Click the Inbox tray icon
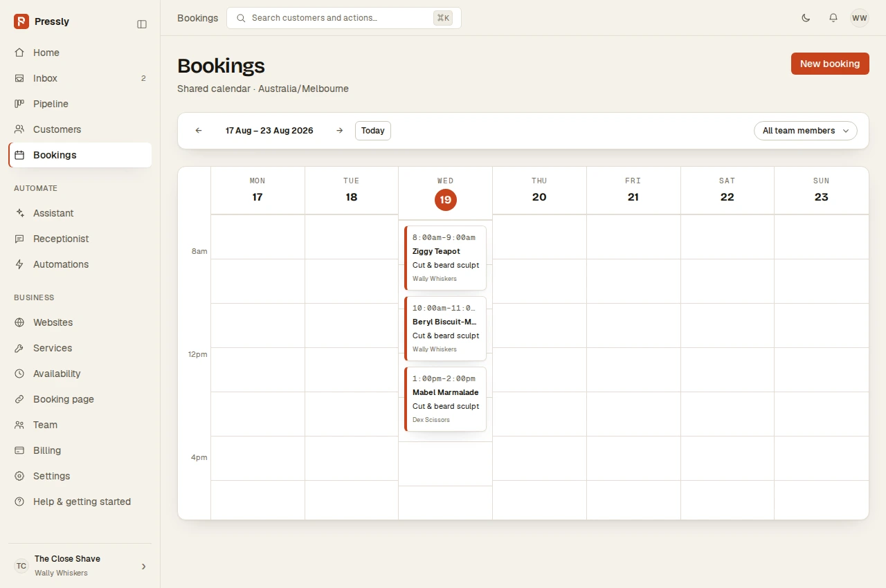 pos(19,78)
